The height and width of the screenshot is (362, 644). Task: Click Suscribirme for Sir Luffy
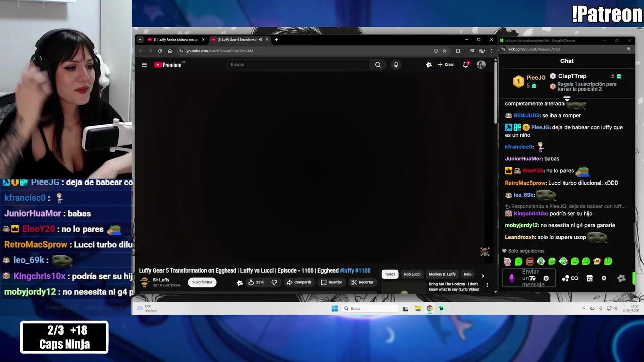pyautogui.click(x=202, y=282)
